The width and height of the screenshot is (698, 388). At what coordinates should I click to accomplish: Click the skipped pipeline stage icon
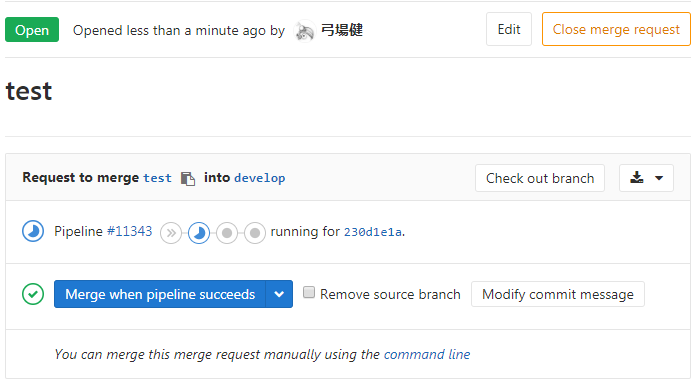(x=171, y=233)
